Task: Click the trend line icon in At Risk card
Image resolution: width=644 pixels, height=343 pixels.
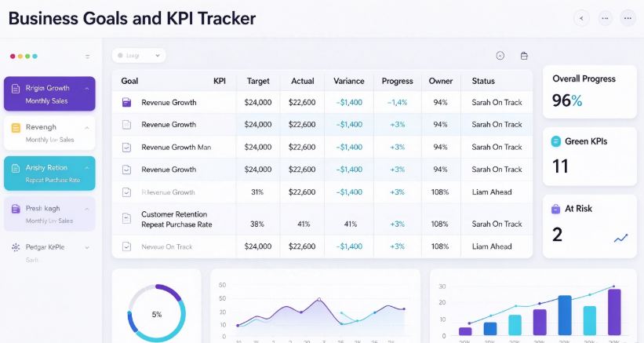Action: tap(620, 238)
